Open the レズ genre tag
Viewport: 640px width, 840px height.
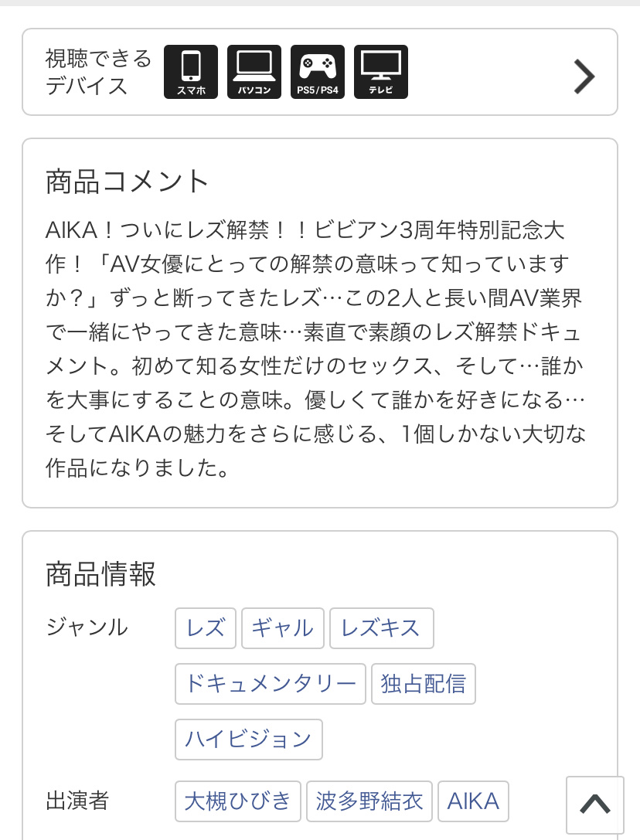pyautogui.click(x=206, y=627)
